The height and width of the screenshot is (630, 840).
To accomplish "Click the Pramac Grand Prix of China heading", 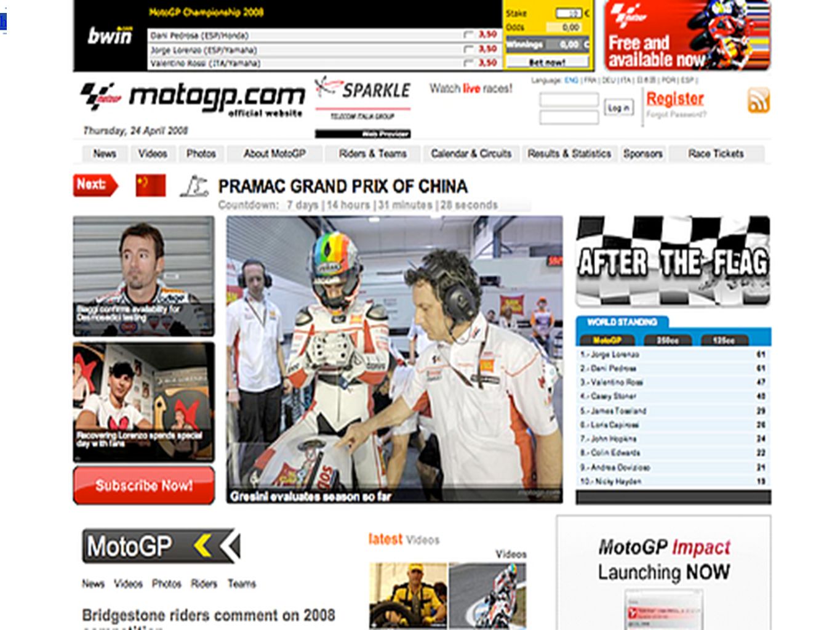I will point(343,186).
